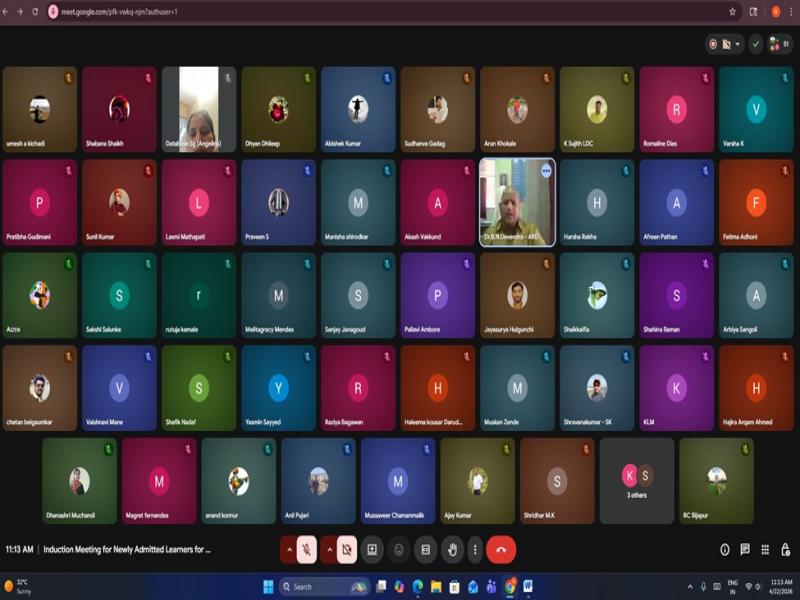
Task: Open recording indicator dropdown arrow at top
Action: [x=739, y=44]
